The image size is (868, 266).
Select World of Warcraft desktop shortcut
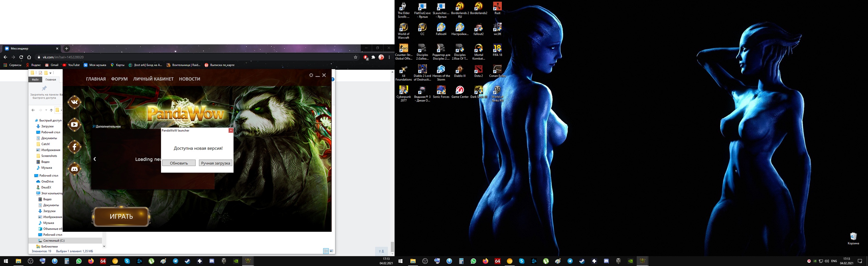[x=403, y=31]
